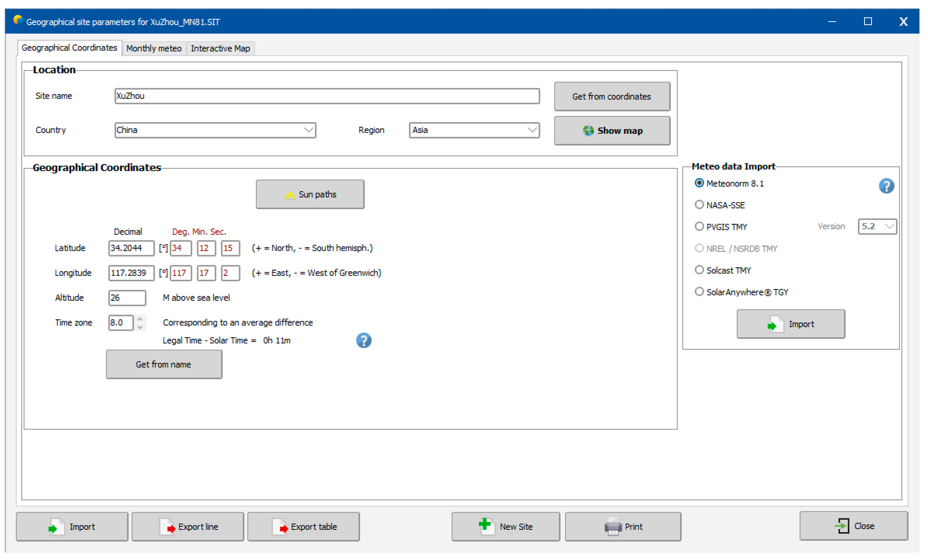Screen dimensions: 928x560
Task: Select PVGIS TMY meteo source
Action: point(699,226)
